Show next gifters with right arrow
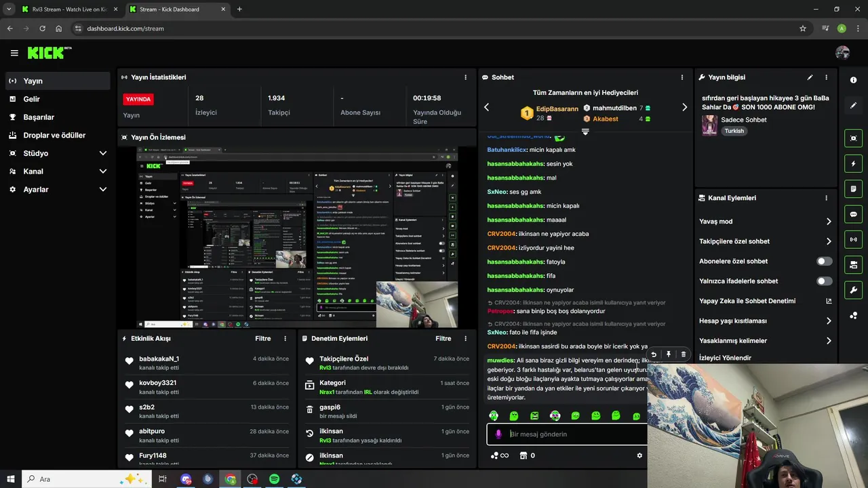This screenshot has width=868, height=488. coord(684,107)
